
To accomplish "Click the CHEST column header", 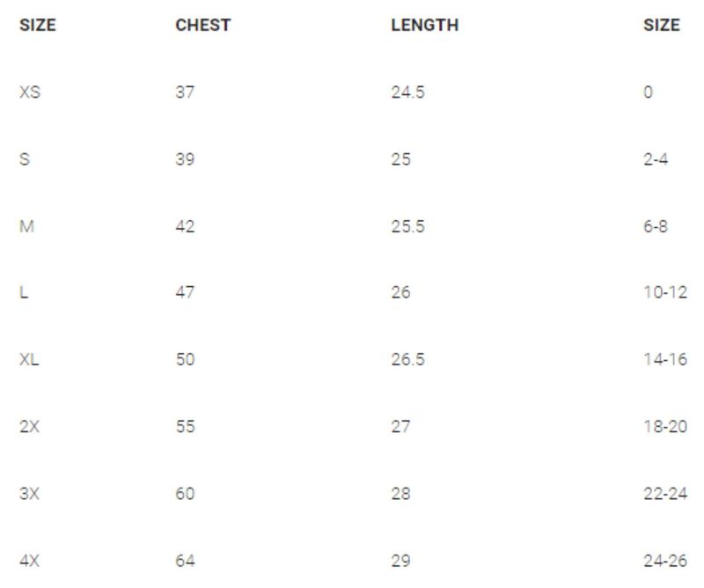I will click(202, 26).
